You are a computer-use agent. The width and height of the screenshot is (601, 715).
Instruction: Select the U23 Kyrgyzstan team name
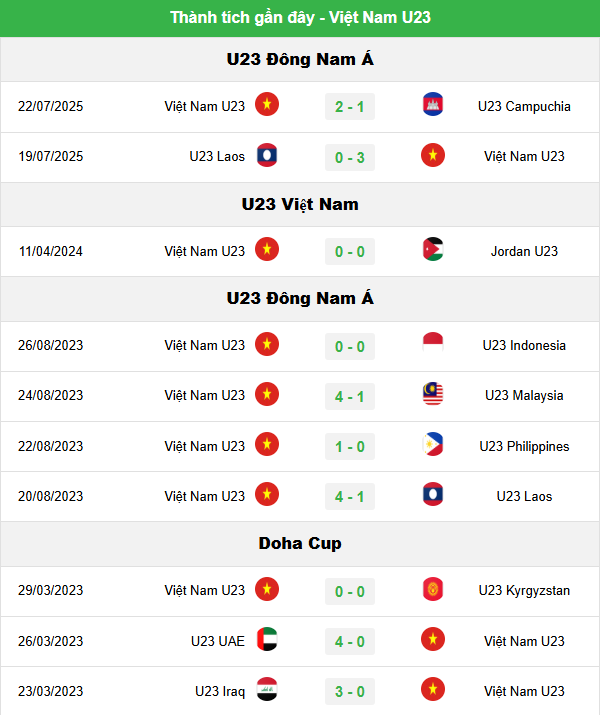(x=524, y=591)
